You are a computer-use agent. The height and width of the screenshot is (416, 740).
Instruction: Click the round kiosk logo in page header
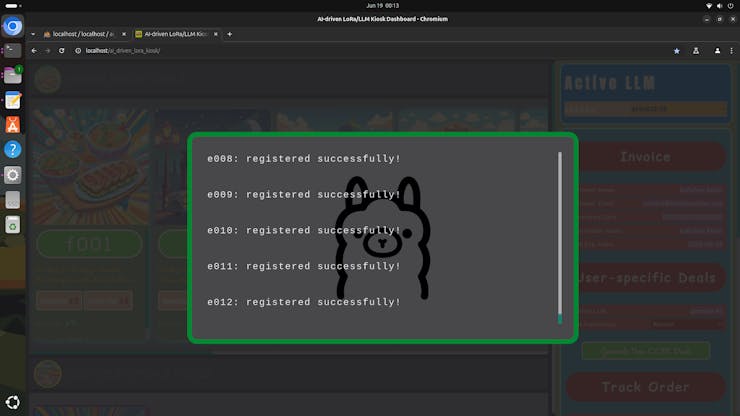[x=48, y=79]
